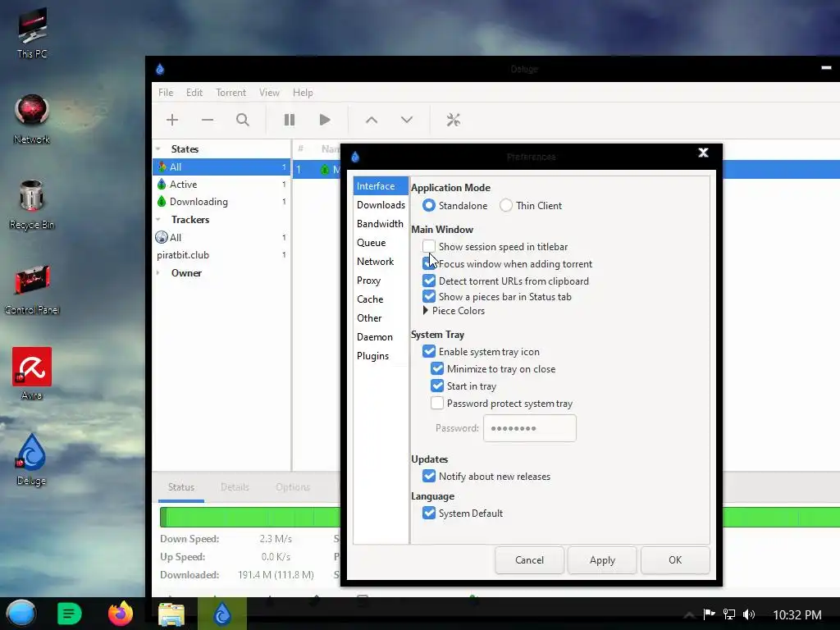Expand Piece Colors disclosure triangle

tap(426, 310)
